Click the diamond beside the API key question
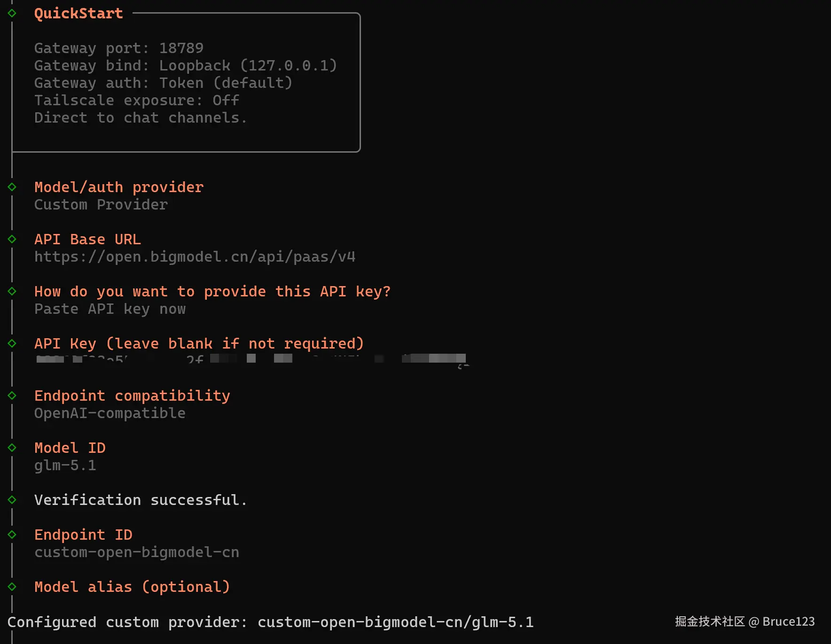831x644 pixels. (x=12, y=291)
